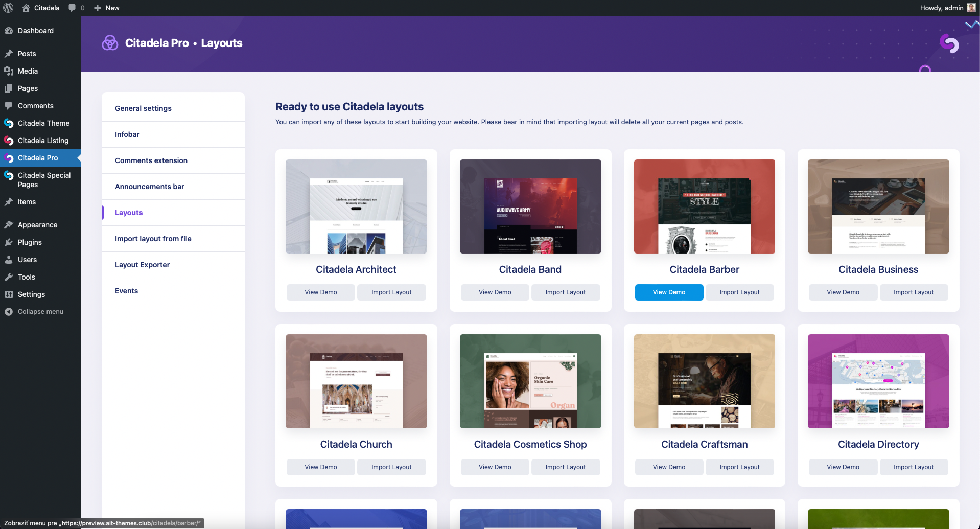
Task: Click the Dashboard gauge icon in sidebar
Action: click(x=9, y=31)
